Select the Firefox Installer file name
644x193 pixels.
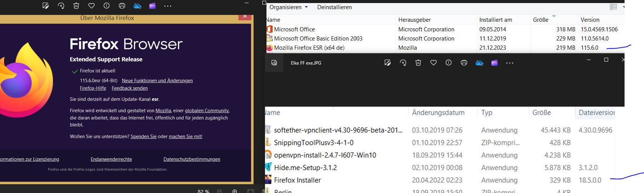coord(297,180)
